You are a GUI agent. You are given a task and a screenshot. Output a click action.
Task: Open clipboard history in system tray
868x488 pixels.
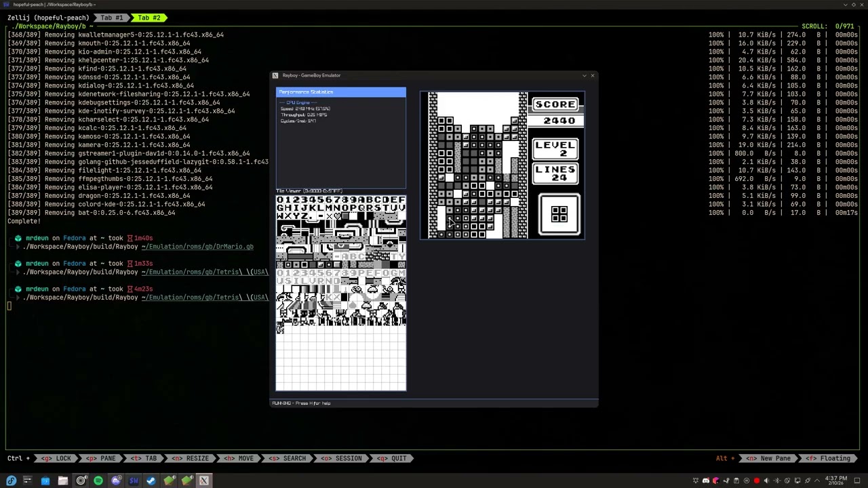pos(736,481)
